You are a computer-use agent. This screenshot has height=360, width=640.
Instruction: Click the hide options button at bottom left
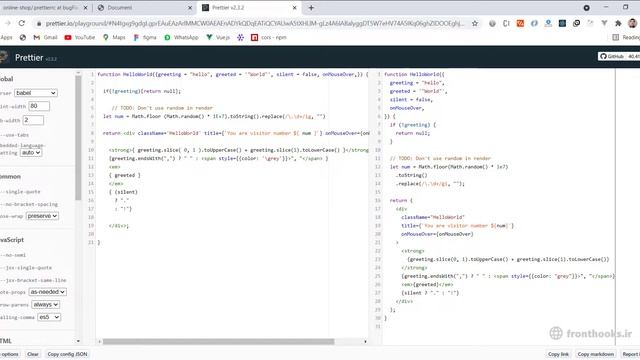point(10,354)
